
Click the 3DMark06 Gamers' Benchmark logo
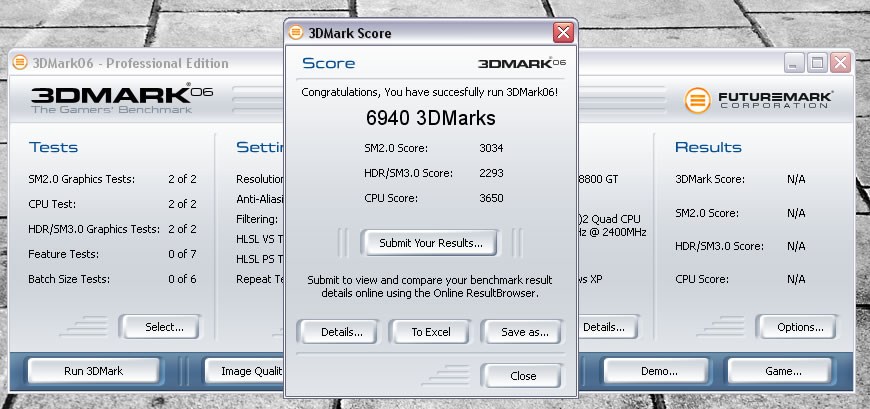pos(122,98)
